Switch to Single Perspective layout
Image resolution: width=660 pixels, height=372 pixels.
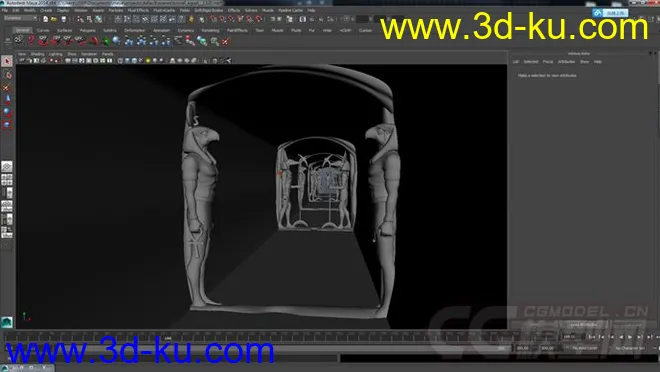pyautogui.click(x=7, y=167)
